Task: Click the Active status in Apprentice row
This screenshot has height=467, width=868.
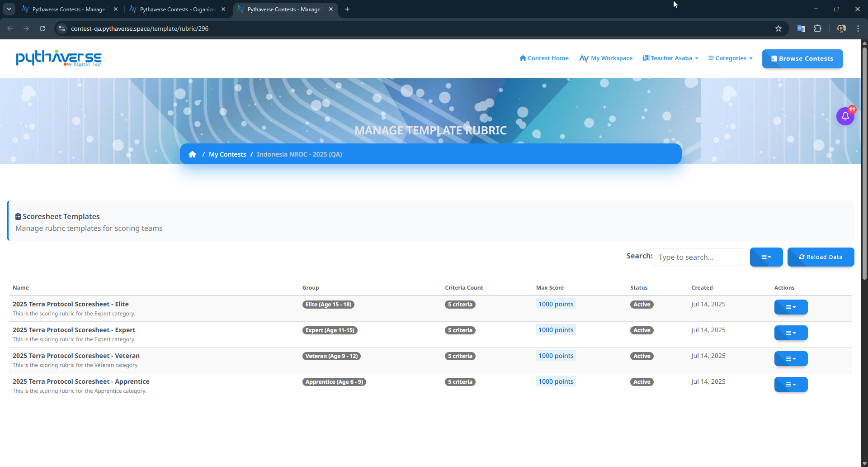Action: pyautogui.click(x=642, y=382)
